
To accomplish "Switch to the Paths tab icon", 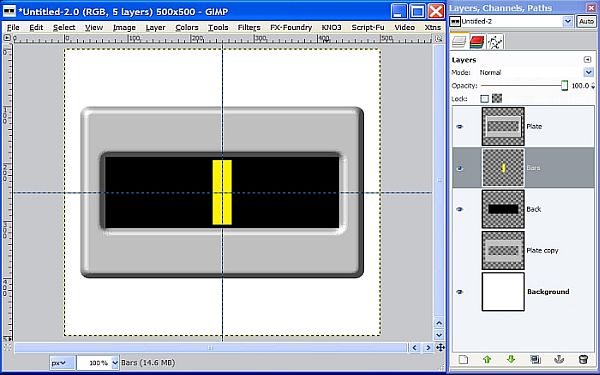I will pyautogui.click(x=495, y=42).
